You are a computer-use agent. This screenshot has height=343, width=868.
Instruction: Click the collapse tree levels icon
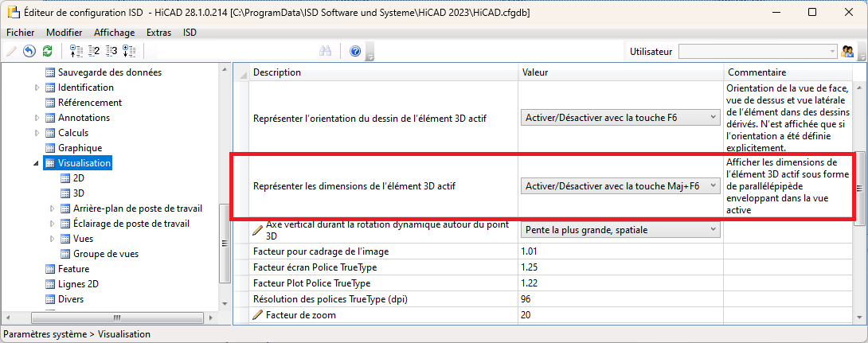point(76,52)
